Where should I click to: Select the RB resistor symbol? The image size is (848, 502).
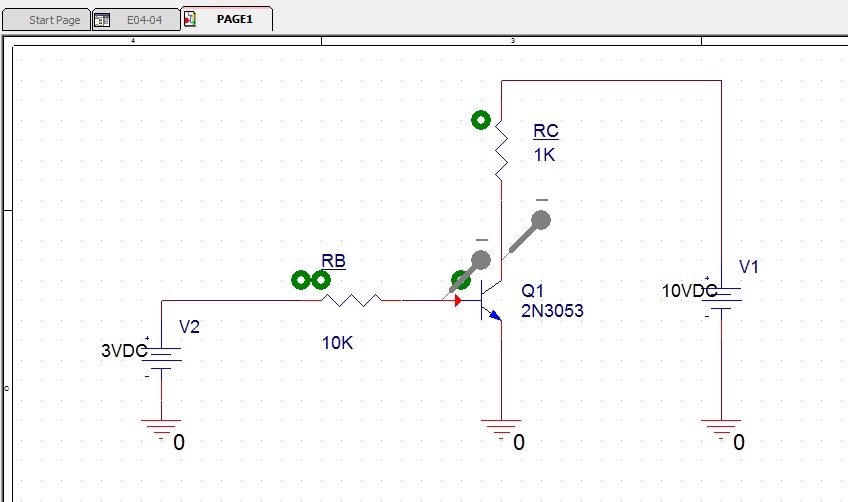click(351, 299)
